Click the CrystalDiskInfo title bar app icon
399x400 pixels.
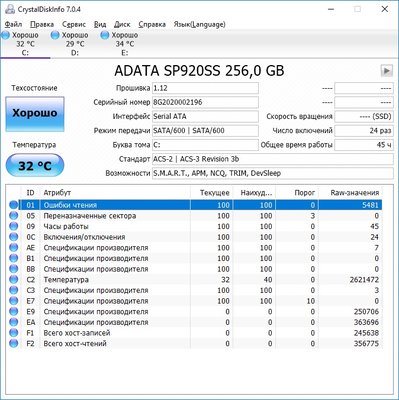tap(10, 9)
